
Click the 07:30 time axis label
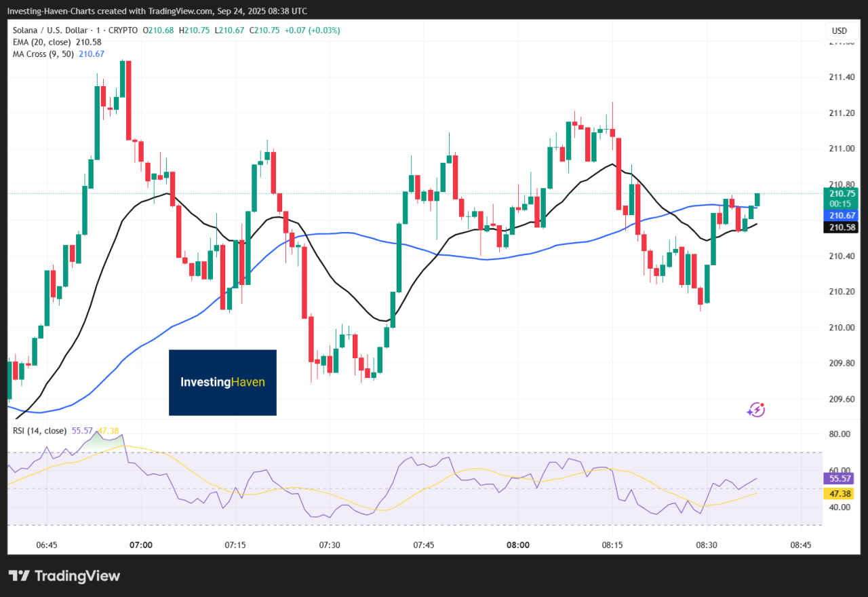pos(329,545)
